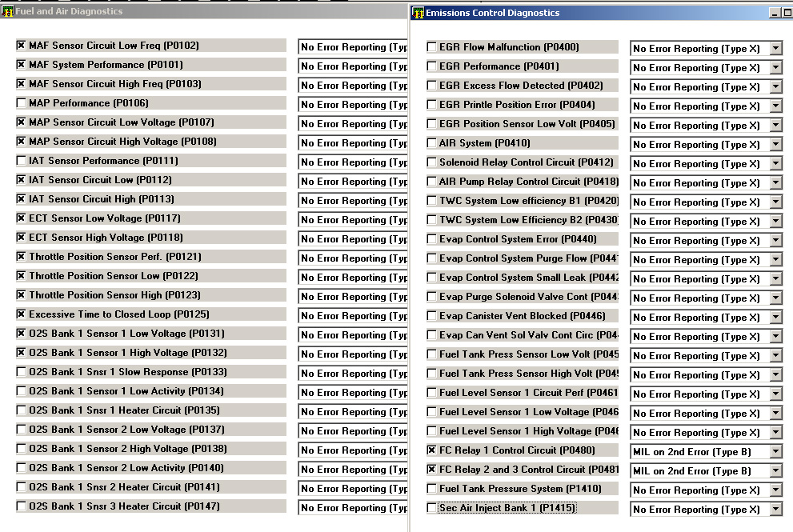This screenshot has height=532, width=793.
Task: Maximize the Emissions Control Diagnostics window
Action: 787,13
